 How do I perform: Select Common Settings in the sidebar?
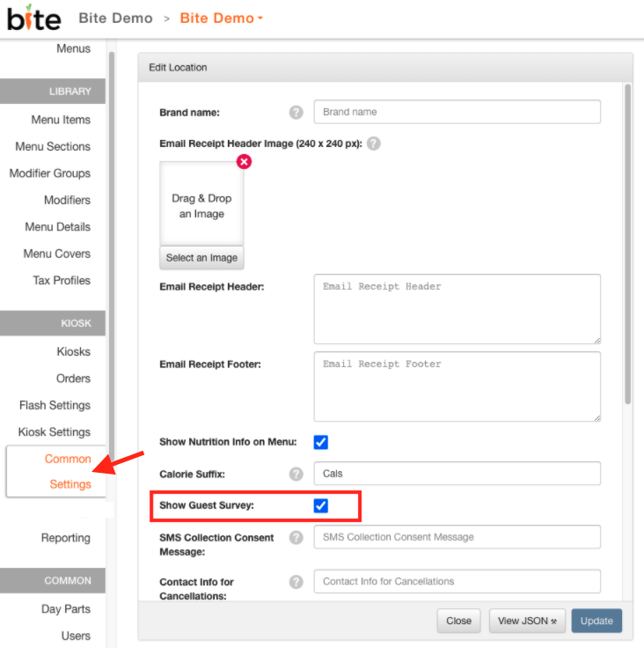coord(56,472)
